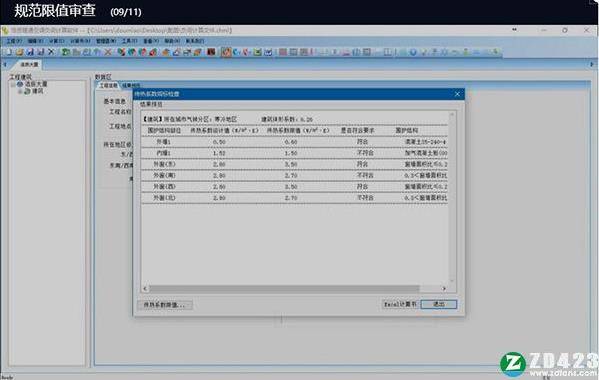Expand the 语创大厦 tree node
The height and width of the screenshot is (380, 599).
tap(13, 84)
